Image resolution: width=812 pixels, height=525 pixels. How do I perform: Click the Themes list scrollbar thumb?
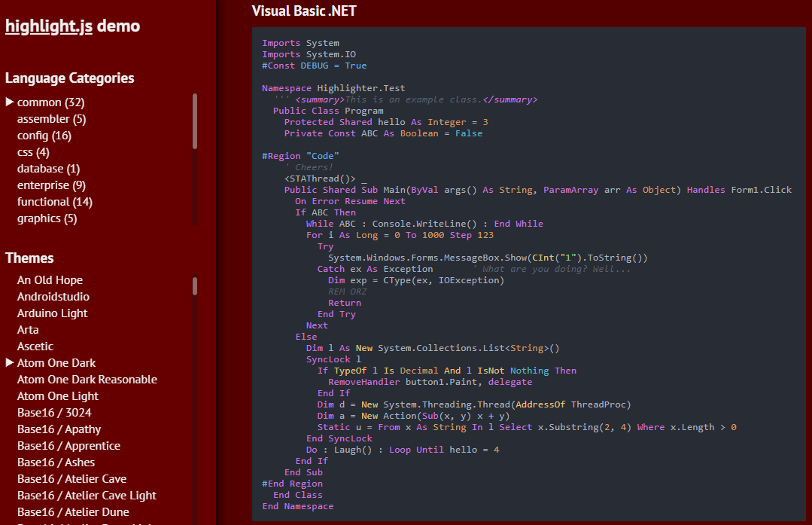195,286
